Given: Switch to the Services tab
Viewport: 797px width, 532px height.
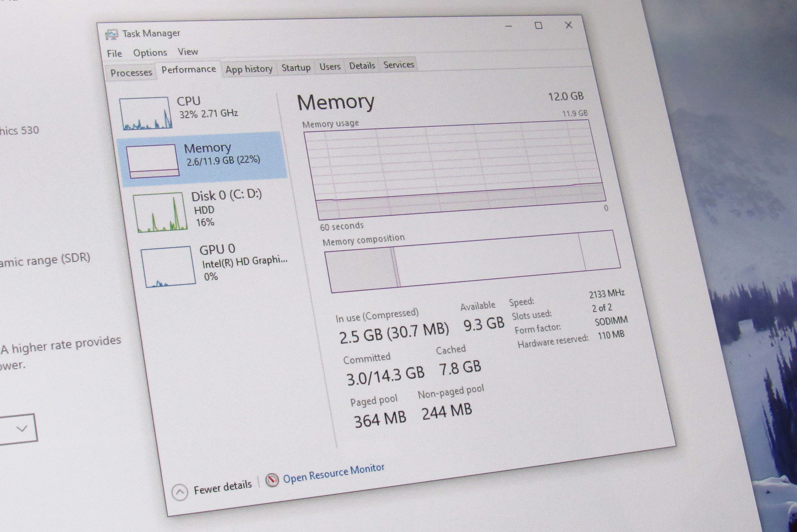Looking at the screenshot, I should (x=398, y=65).
